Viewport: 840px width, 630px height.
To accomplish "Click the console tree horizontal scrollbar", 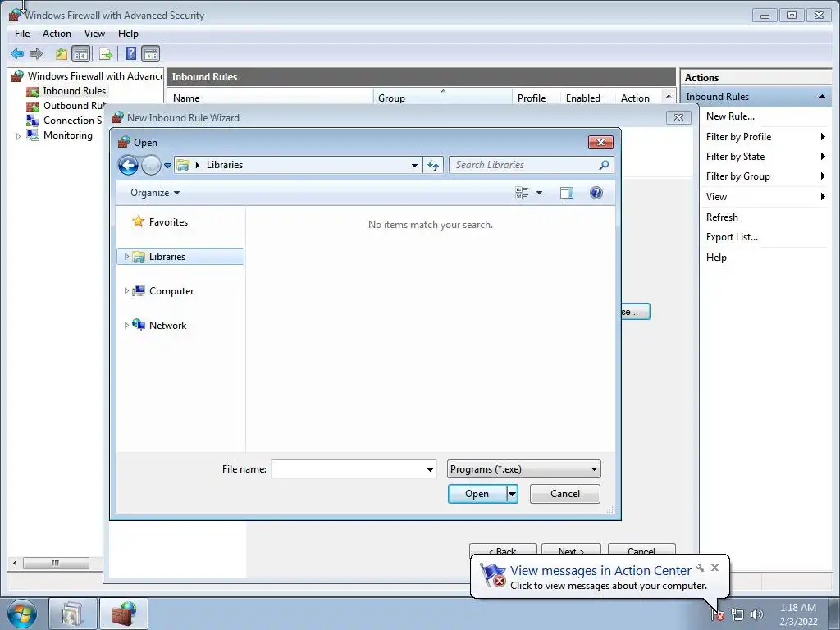I will coord(56,563).
